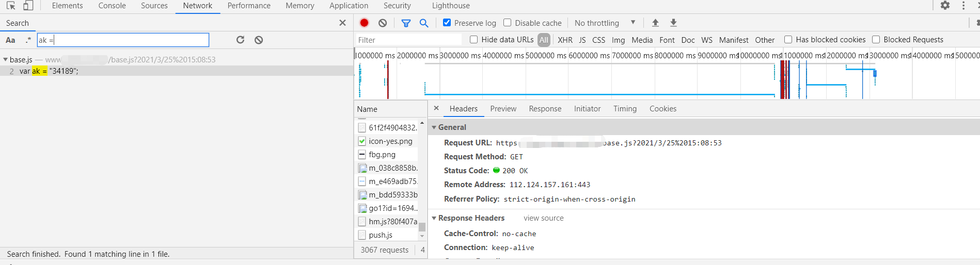Enable Disable cache checkbox

point(508,23)
